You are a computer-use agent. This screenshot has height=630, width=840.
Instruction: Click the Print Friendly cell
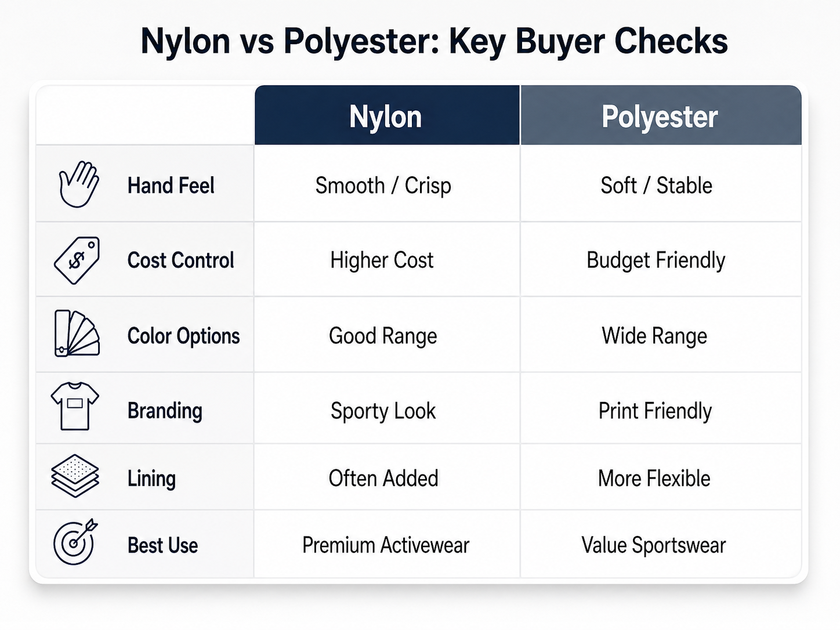655,411
